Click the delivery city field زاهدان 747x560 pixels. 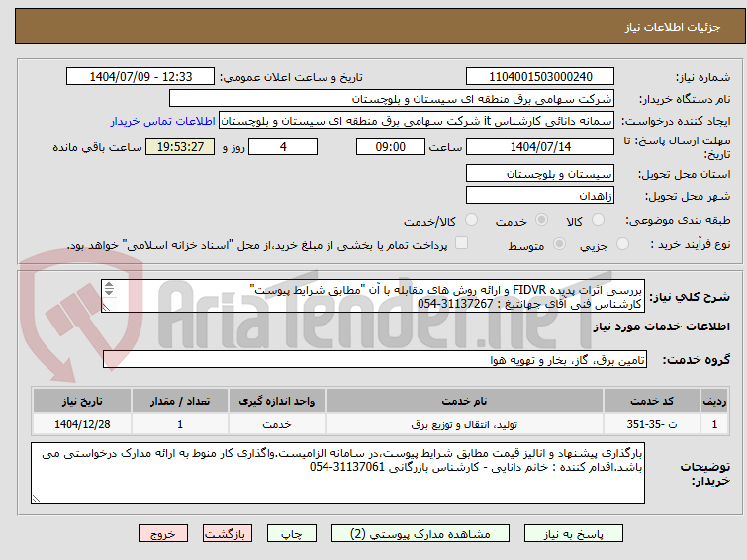[x=540, y=195]
